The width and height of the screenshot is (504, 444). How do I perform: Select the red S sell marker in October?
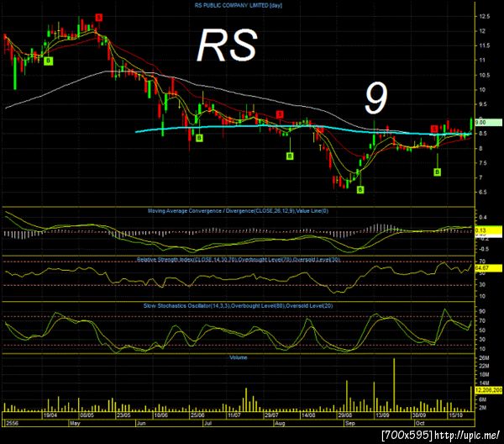(x=434, y=129)
